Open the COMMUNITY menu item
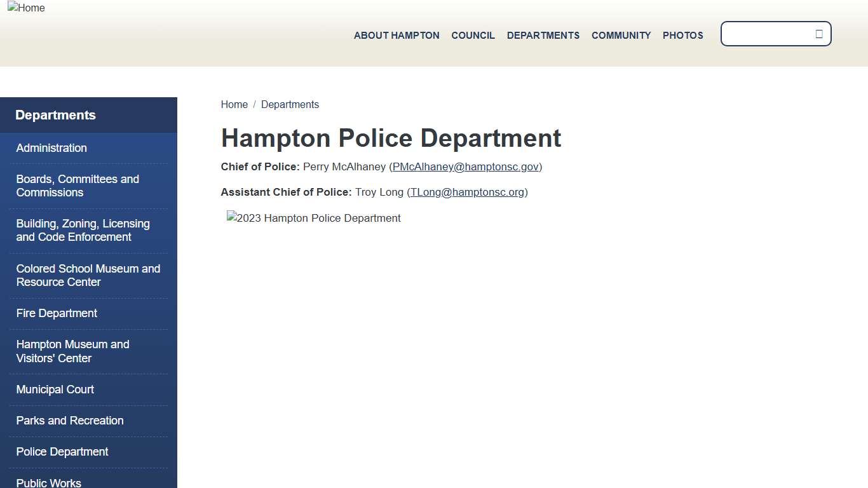868x488 pixels. tap(621, 36)
